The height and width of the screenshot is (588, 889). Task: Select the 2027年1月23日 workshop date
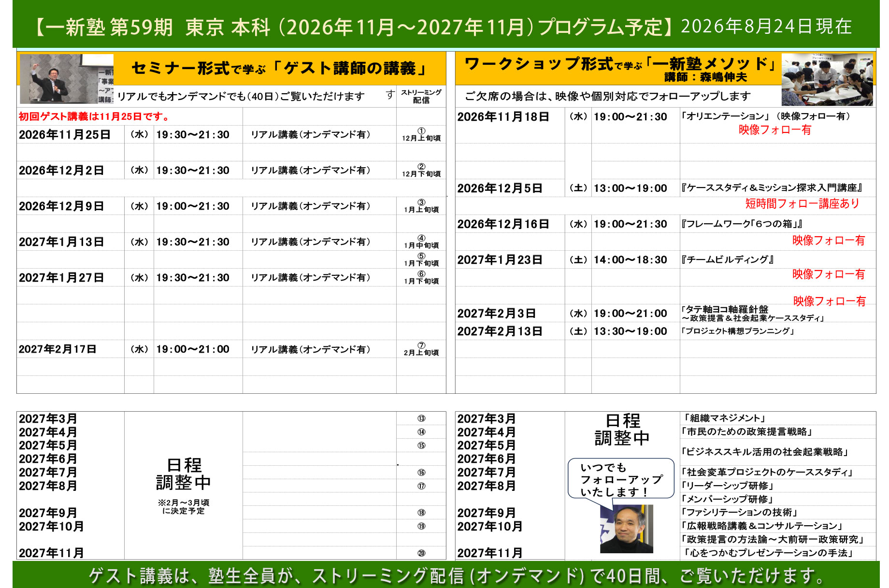click(x=500, y=260)
